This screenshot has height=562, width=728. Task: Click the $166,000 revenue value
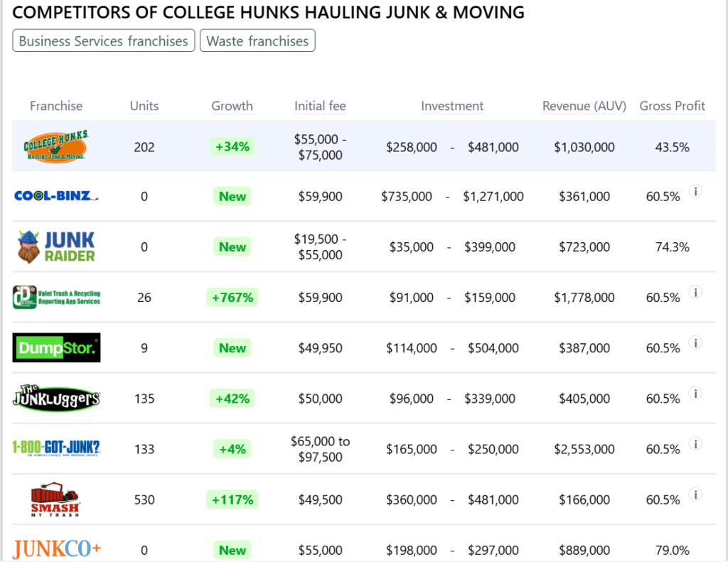click(x=584, y=499)
